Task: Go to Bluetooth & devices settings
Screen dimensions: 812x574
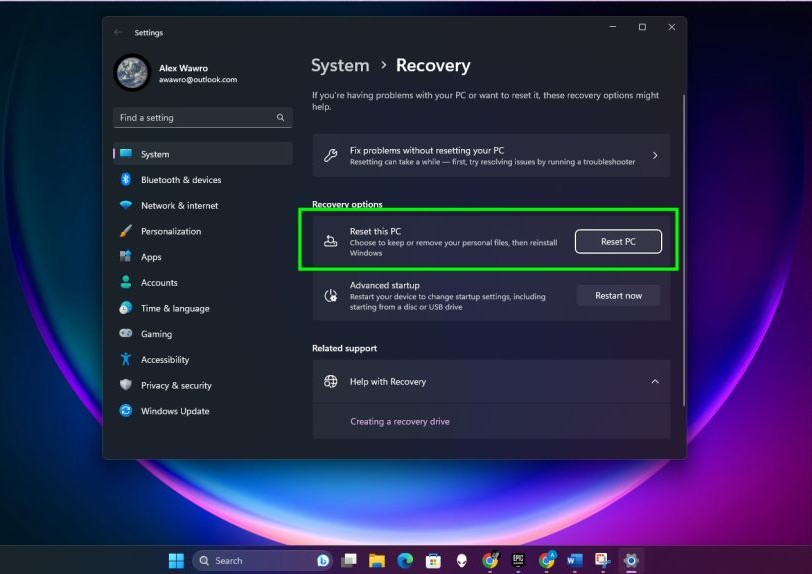Action: click(203, 180)
